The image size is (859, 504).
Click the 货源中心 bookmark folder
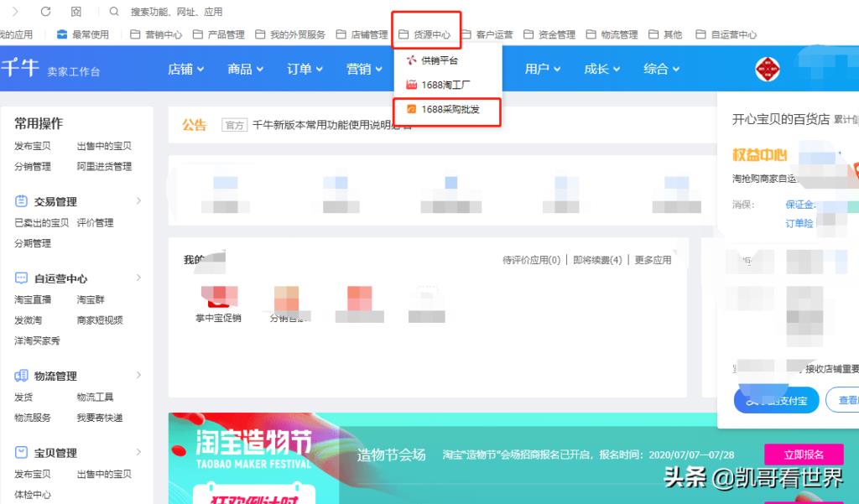point(424,34)
